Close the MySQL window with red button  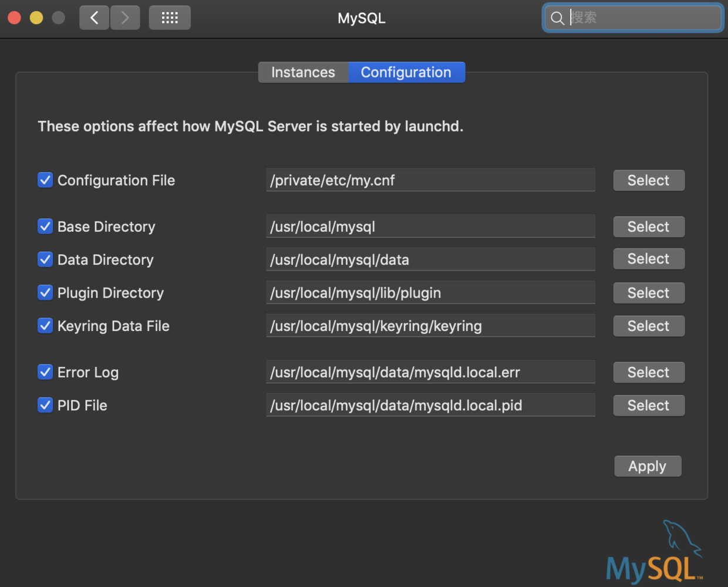(15, 18)
